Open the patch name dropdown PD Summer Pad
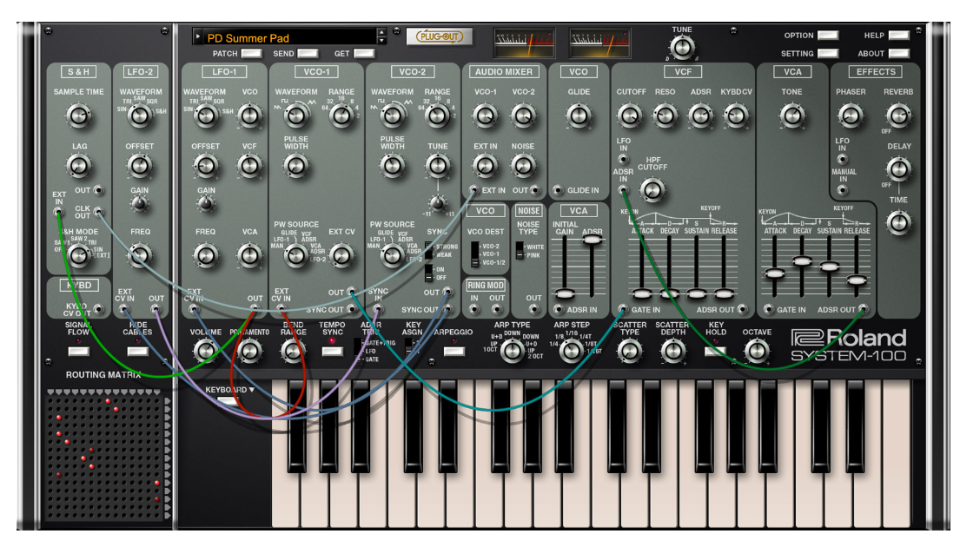 290,38
